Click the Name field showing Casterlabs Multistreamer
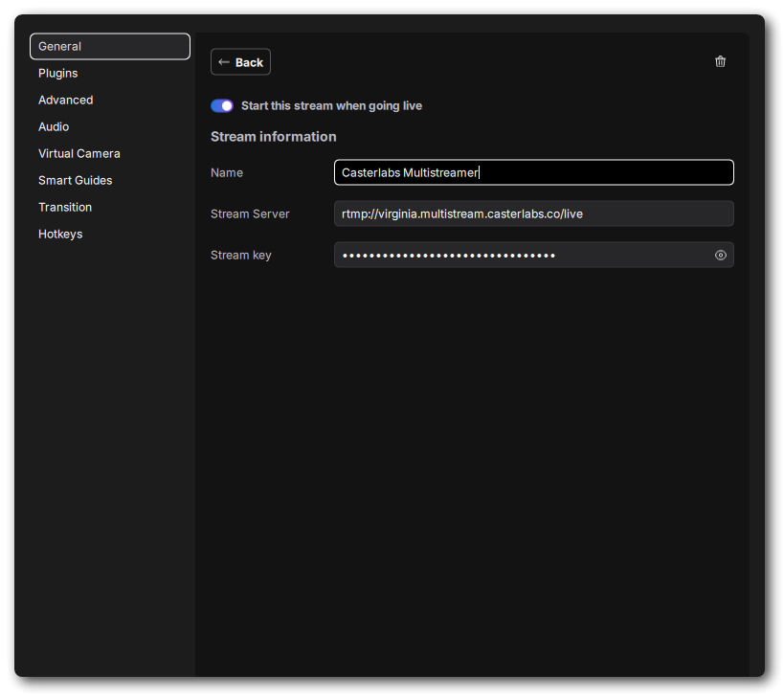The width and height of the screenshot is (784, 696). point(533,172)
